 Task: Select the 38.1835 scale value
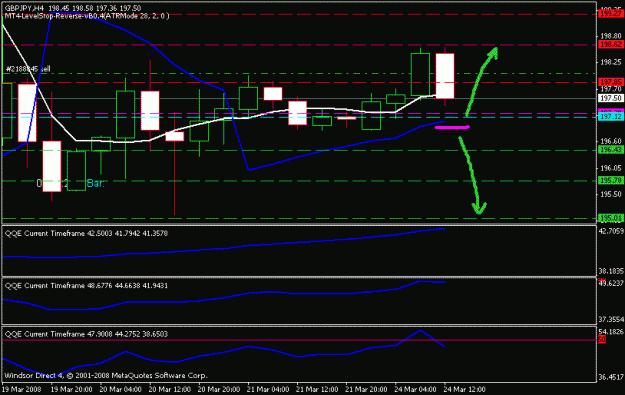click(611, 271)
